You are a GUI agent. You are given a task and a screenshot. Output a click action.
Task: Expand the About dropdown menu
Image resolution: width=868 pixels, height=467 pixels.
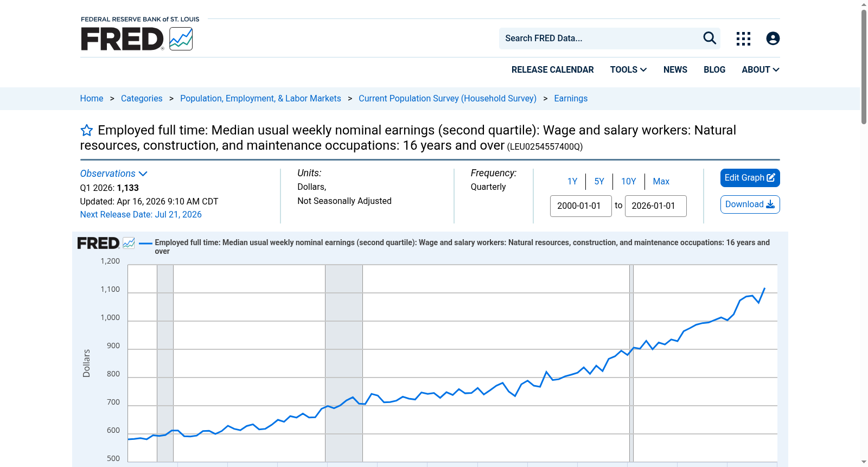point(760,69)
